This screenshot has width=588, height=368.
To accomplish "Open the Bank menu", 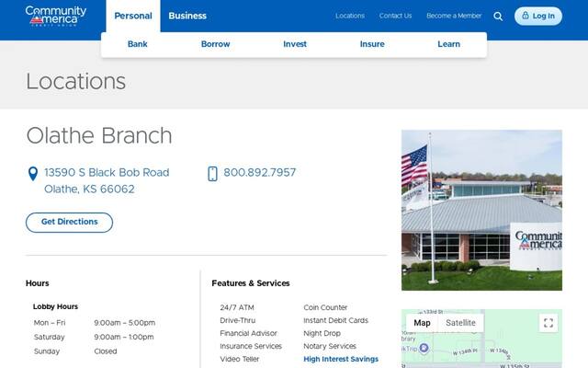I will click(x=137, y=44).
